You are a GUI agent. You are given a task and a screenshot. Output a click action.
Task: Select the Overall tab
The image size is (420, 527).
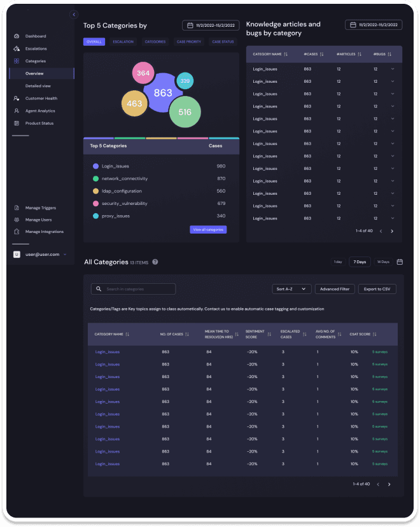click(x=94, y=41)
